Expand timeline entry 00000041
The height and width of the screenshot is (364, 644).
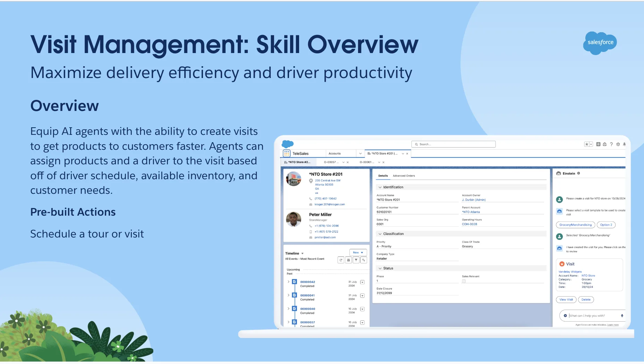pos(288,295)
